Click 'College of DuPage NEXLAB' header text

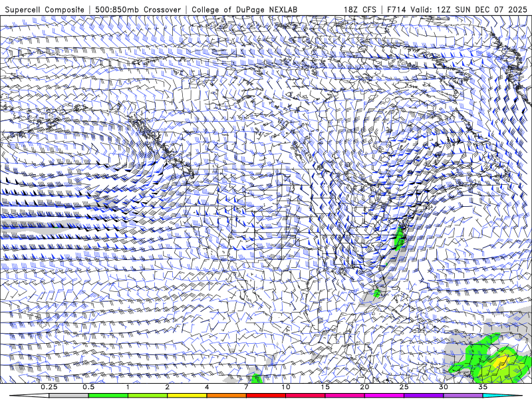pos(244,9)
